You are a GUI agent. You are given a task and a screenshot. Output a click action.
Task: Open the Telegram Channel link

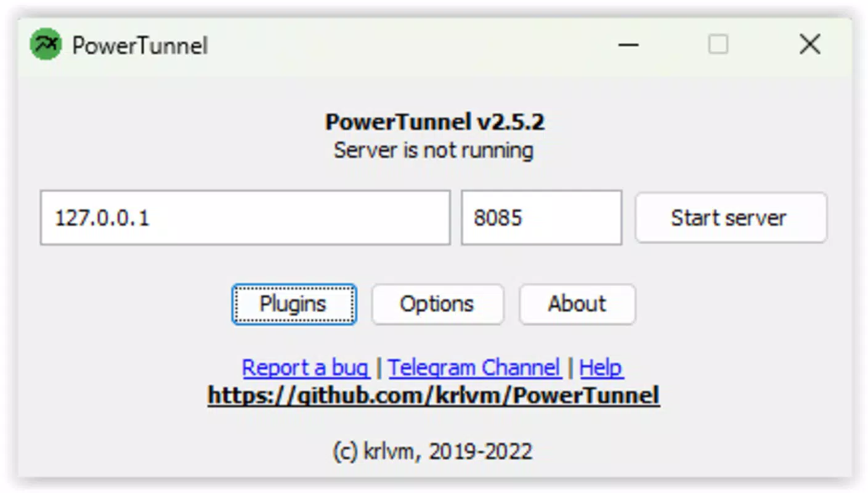point(475,368)
